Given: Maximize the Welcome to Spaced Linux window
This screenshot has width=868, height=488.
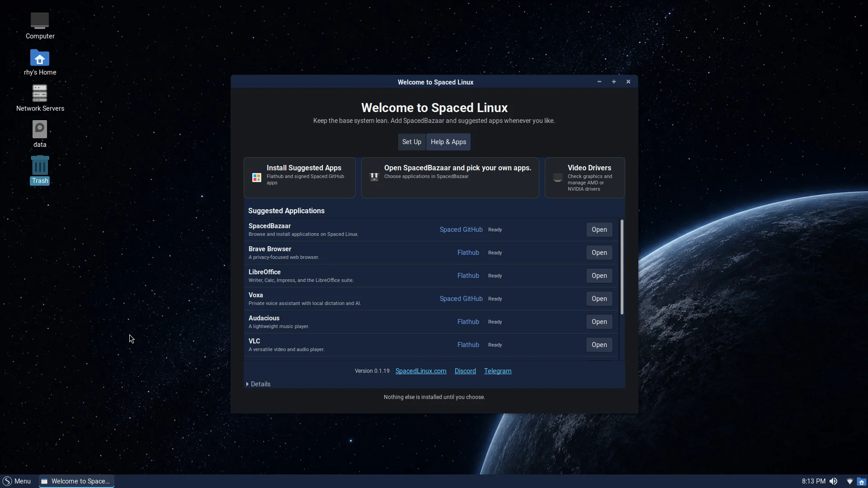Looking at the screenshot, I should pyautogui.click(x=614, y=82).
